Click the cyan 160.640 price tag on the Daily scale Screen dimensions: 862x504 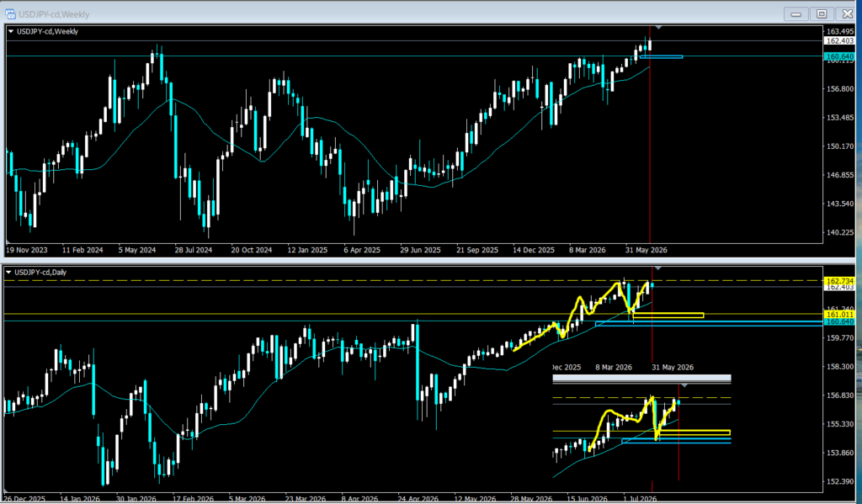pyautogui.click(x=839, y=321)
